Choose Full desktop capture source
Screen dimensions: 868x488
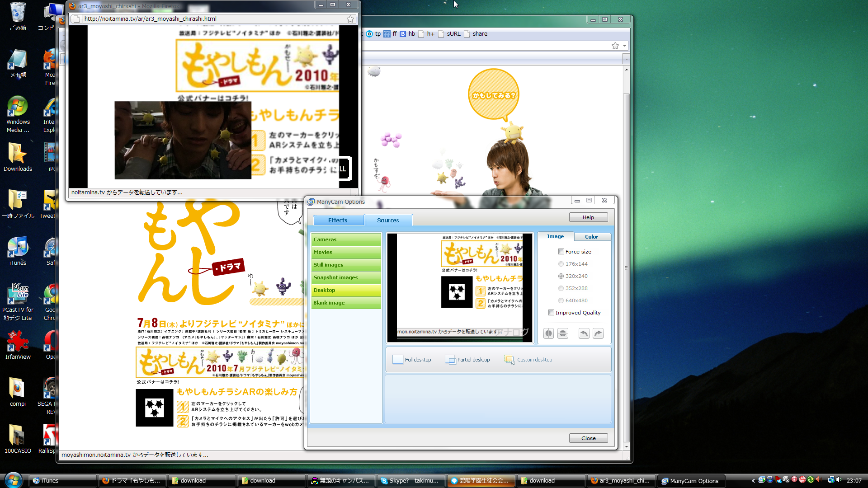pyautogui.click(x=412, y=360)
